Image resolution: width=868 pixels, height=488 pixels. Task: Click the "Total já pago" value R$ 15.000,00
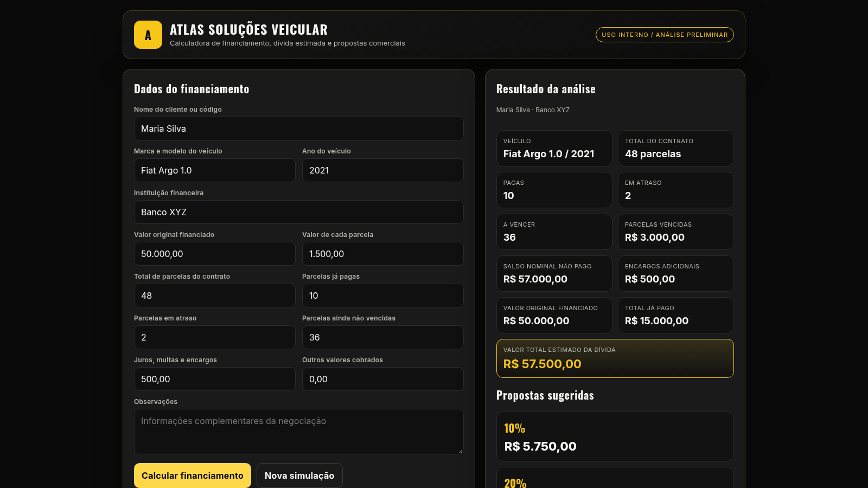tap(657, 321)
